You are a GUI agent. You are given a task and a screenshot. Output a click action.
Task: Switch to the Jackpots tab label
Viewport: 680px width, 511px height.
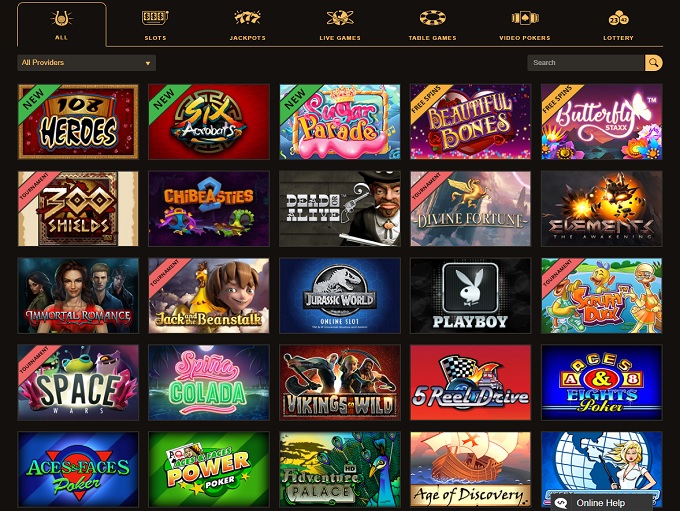click(247, 38)
